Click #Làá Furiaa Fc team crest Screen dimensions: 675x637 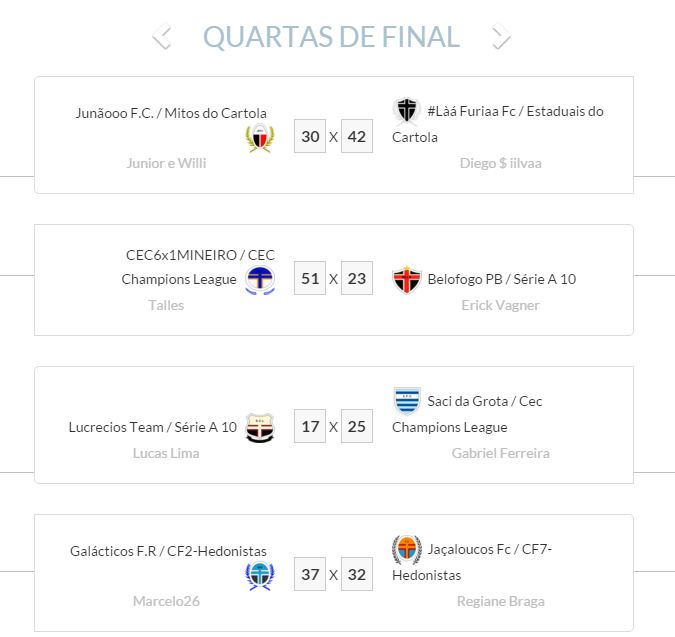(x=406, y=110)
